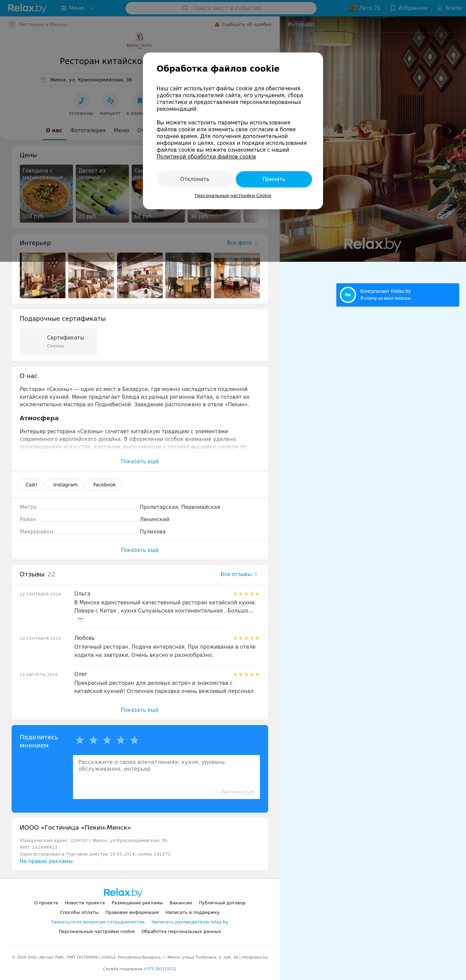Open Связаться по вопросам сотрудничества link

(x=98, y=922)
